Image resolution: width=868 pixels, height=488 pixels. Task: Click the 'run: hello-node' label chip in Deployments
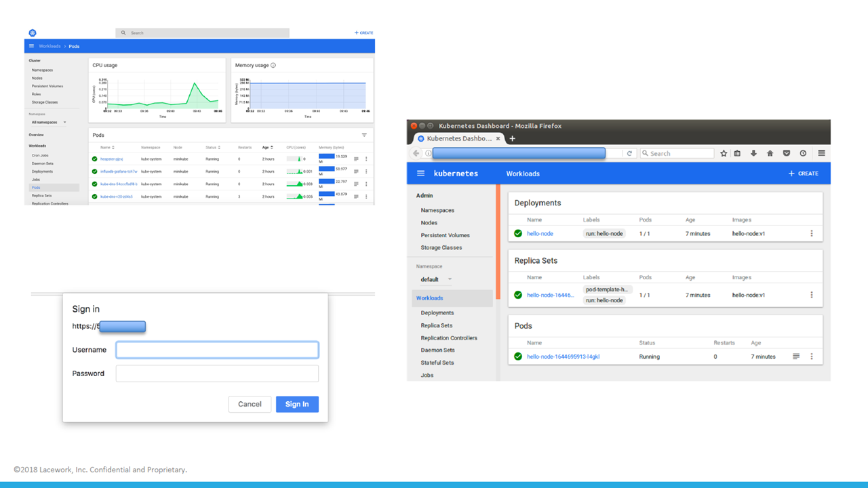point(604,233)
